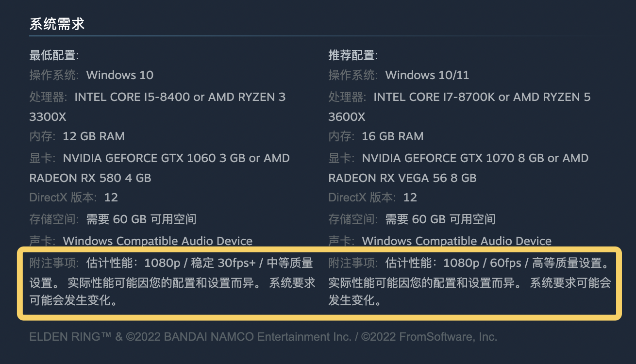Click the 推荐配置 heading
Viewport: 636px width, 364px height.
click(x=353, y=55)
